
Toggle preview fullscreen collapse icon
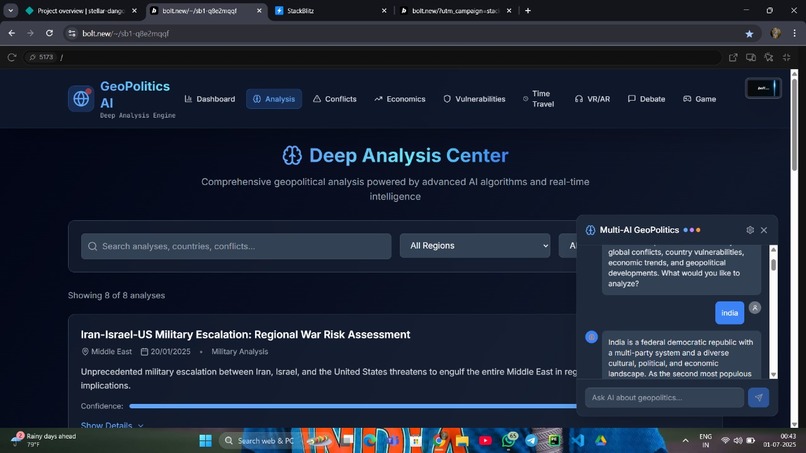(786, 57)
